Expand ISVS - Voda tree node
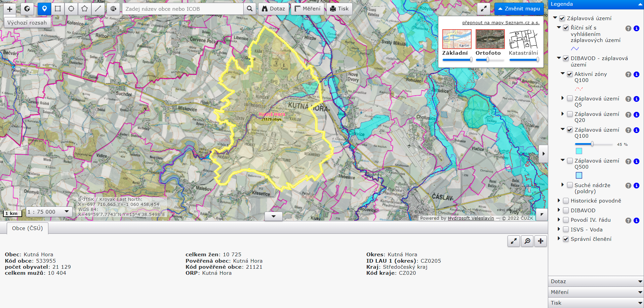The height and width of the screenshot is (308, 644). coord(559,229)
